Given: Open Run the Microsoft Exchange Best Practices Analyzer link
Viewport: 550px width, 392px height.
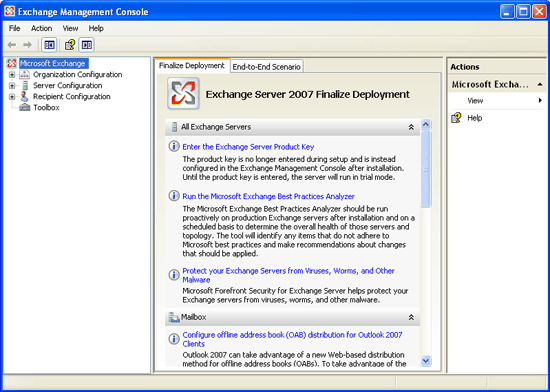Looking at the screenshot, I should pos(268,196).
